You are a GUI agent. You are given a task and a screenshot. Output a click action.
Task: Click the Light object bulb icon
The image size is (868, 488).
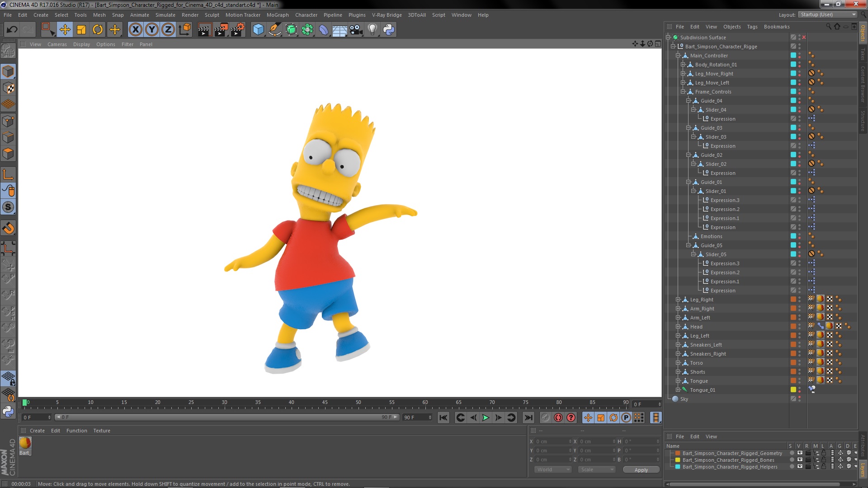[372, 30]
